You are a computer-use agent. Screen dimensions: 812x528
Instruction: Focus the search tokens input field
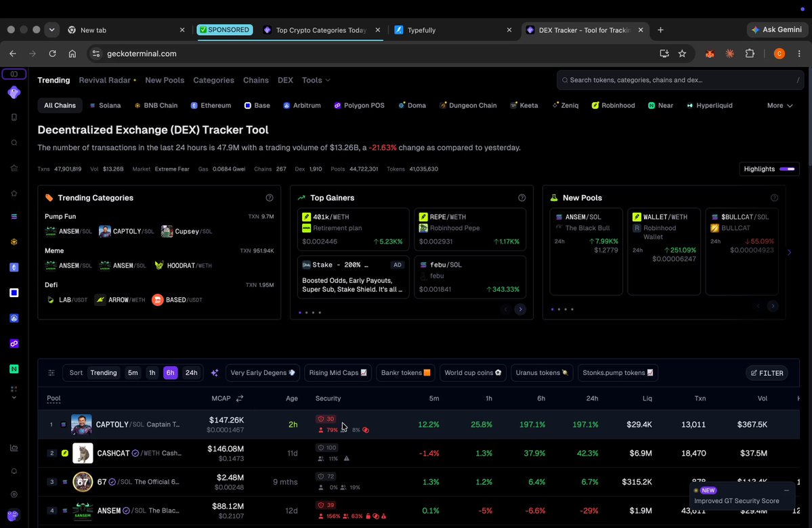680,81
